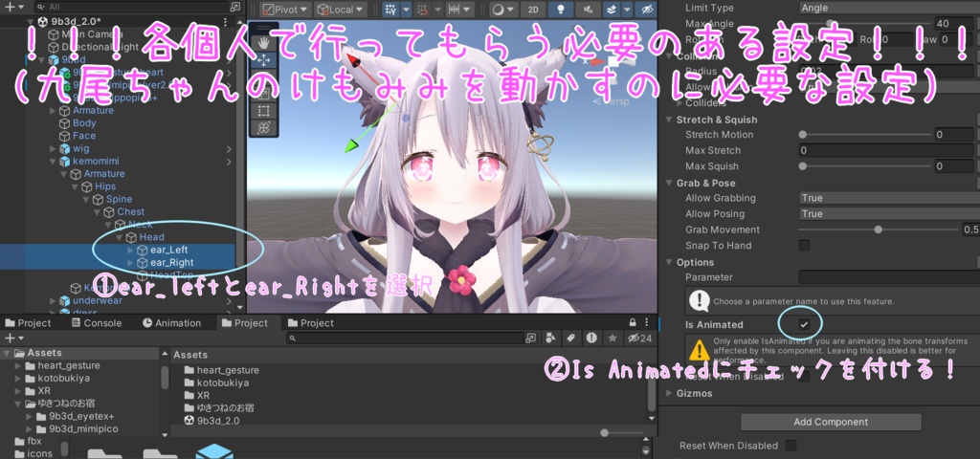The height and width of the screenshot is (459, 980).
Task: Open the Pivot handle position dropdown
Action: click(x=285, y=10)
